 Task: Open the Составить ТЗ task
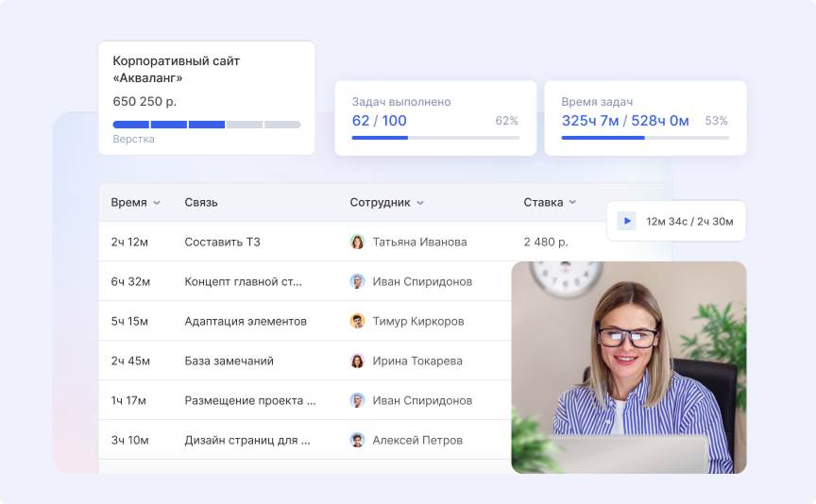click(x=222, y=242)
